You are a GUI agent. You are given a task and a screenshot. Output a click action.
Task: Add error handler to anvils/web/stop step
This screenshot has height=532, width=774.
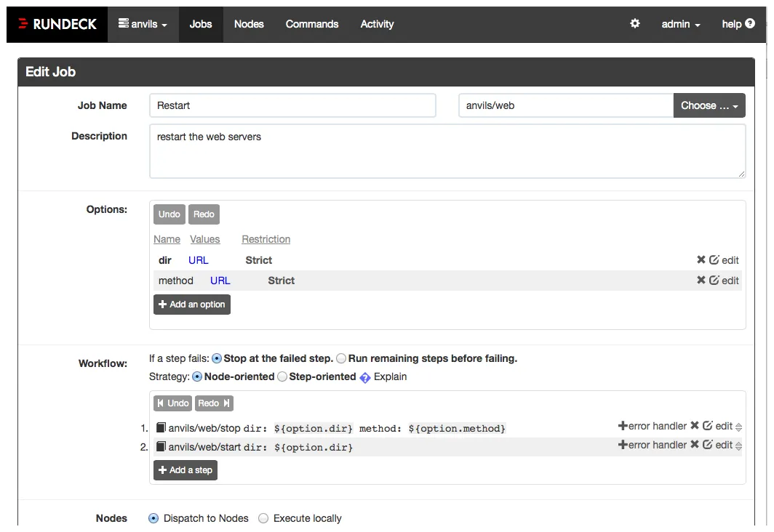pos(652,426)
